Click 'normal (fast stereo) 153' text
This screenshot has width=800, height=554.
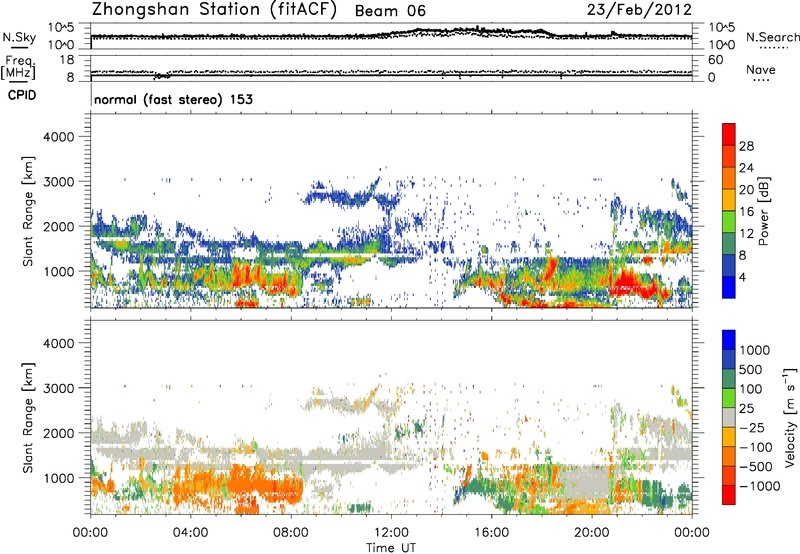pos(173,99)
